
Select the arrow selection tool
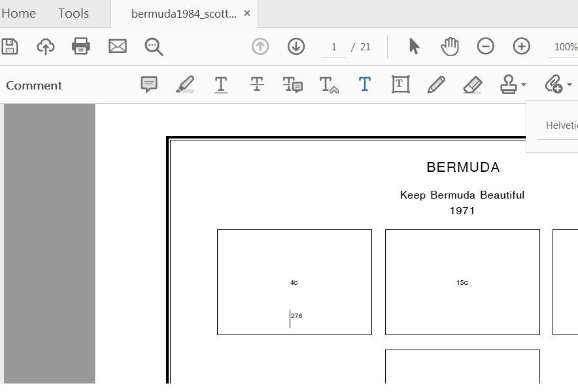[x=414, y=46]
